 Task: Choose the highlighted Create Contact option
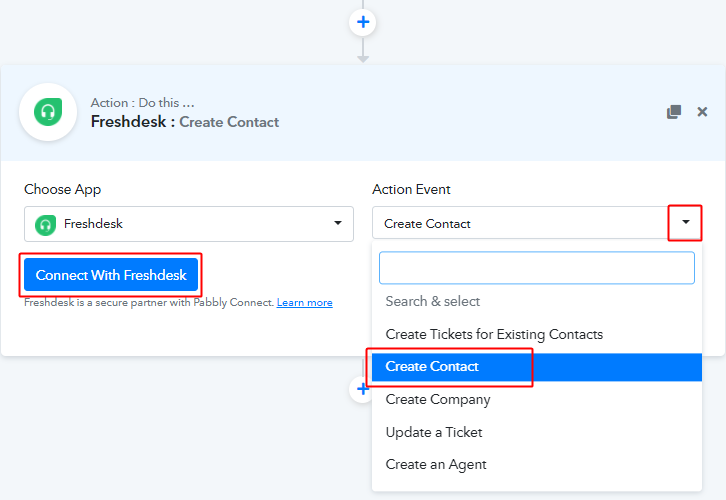point(537,367)
